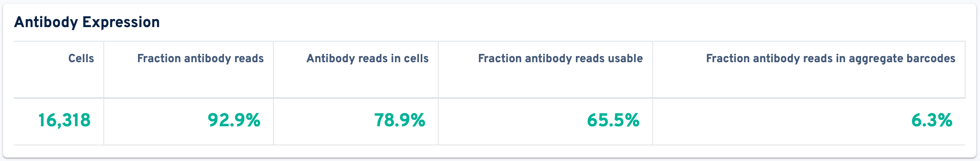Select the Fraction antibody reads in aggregate barcodes header
980x161 pixels.
tap(831, 58)
